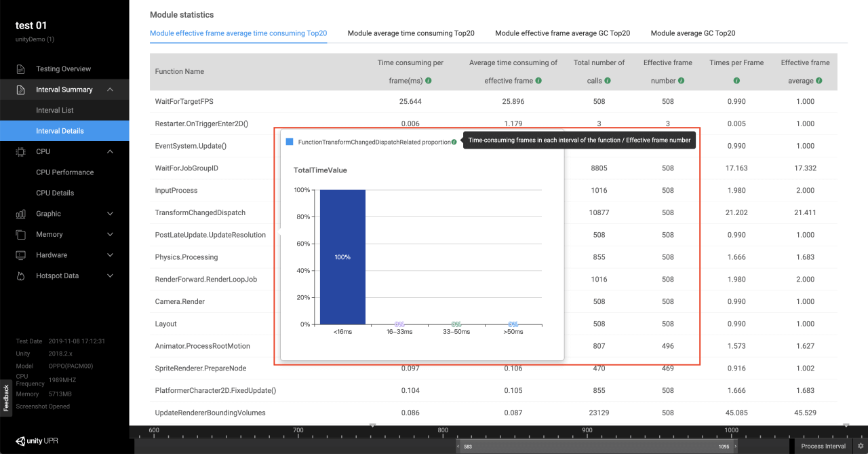
Task: Expand the Graphic menu chevron
Action: 111,214
